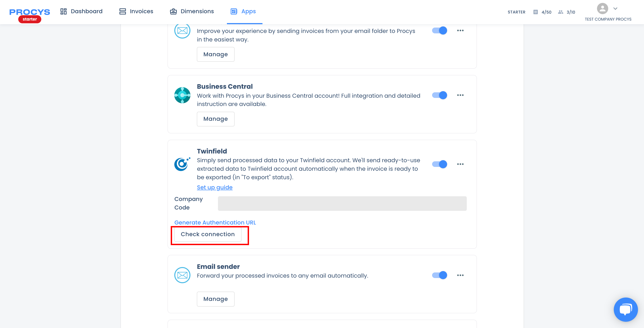
Task: Click the users count 3/10 icon
Action: point(561,12)
